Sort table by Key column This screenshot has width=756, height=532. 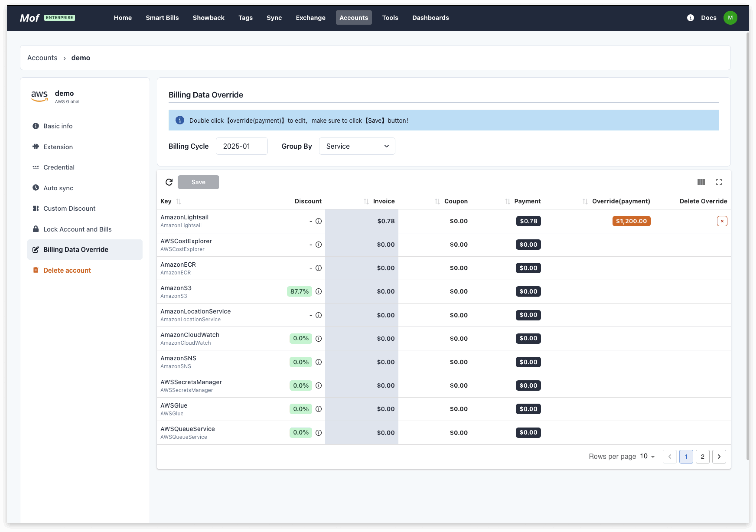[178, 201]
